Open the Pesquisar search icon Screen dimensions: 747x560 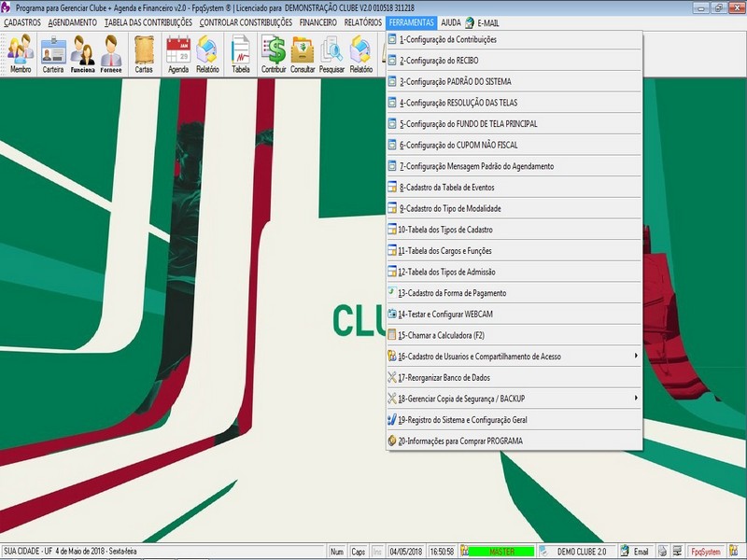pos(331,54)
